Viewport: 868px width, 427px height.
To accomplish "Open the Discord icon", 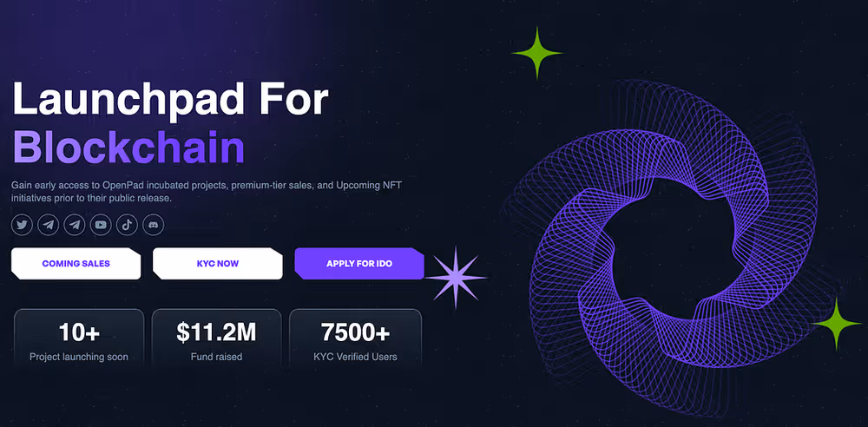I will click(x=153, y=225).
